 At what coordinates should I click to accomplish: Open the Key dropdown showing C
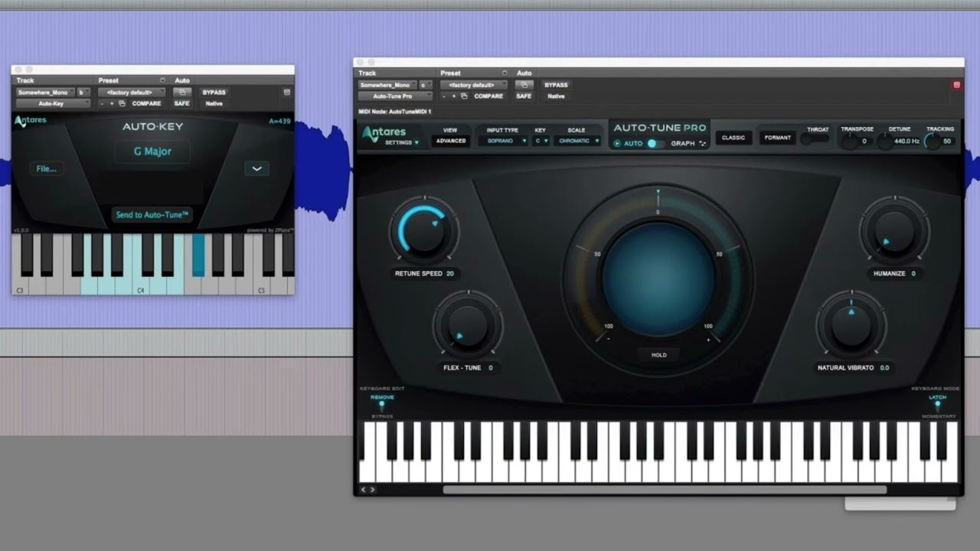click(x=541, y=141)
